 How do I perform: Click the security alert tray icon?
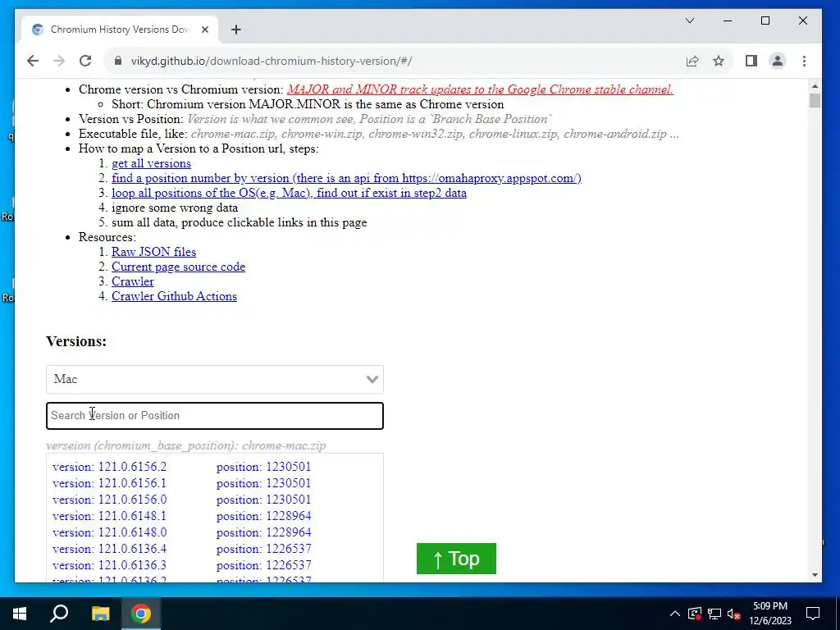coord(694,614)
